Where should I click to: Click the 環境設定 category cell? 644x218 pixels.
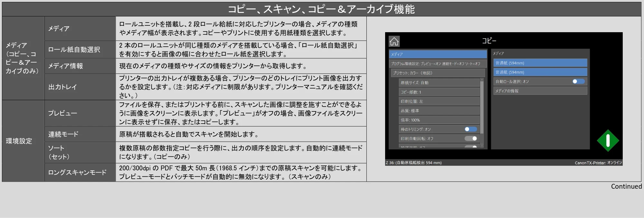click(x=23, y=141)
